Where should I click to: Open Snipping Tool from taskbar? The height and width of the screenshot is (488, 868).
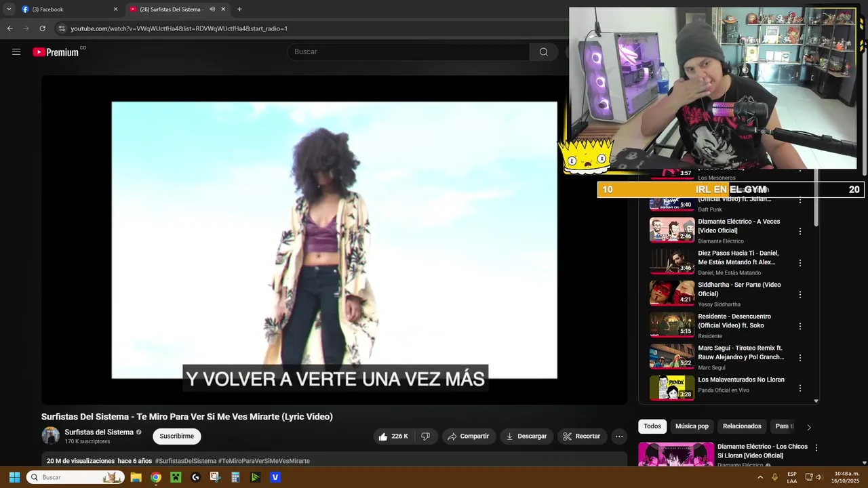tap(216, 477)
